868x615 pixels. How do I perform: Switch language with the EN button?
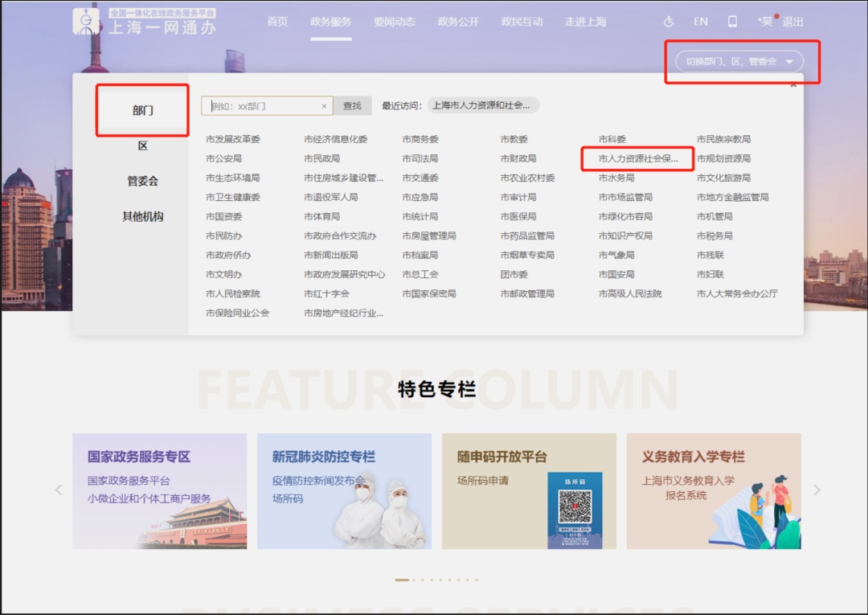coord(701,22)
